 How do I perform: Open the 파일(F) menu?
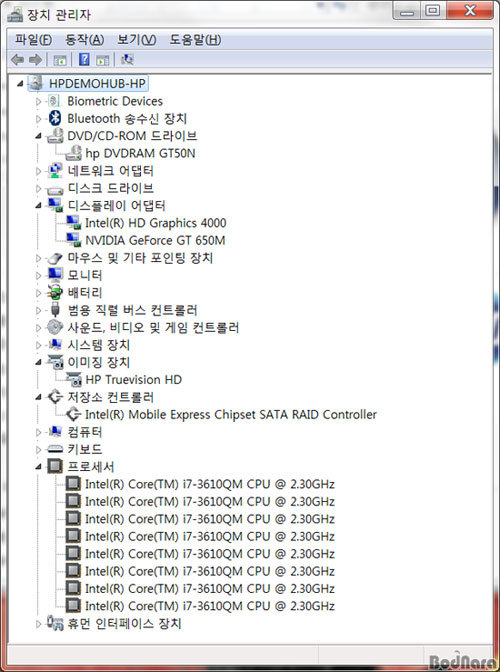[33, 40]
